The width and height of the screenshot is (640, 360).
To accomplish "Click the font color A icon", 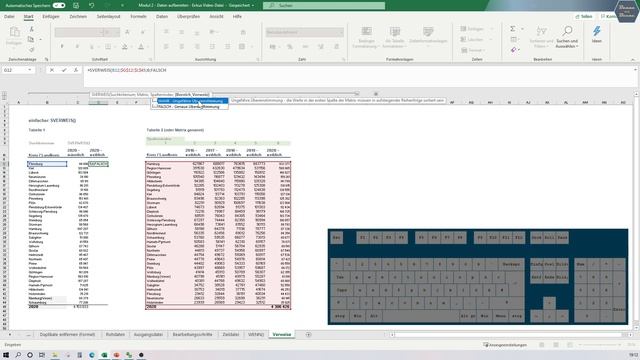I will 141,47.
